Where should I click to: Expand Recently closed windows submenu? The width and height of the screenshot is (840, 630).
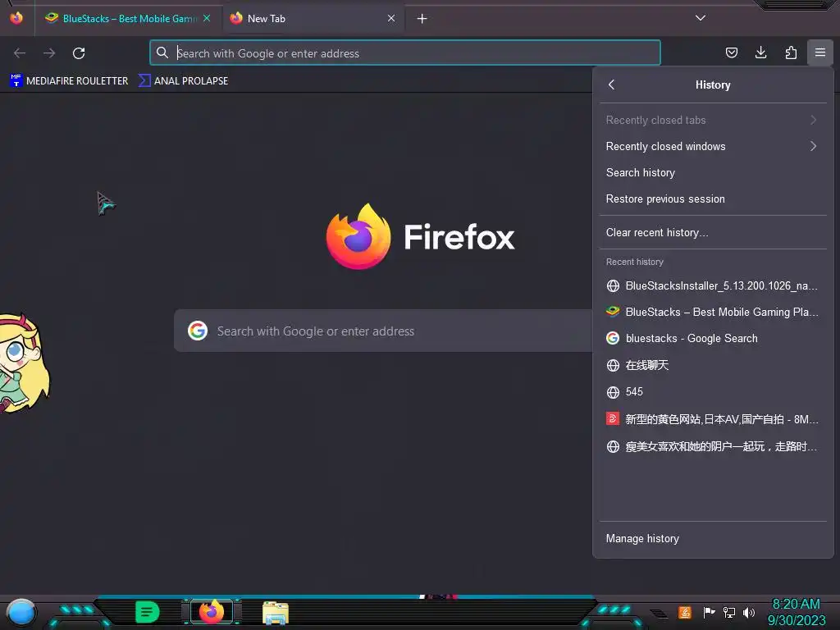713,146
